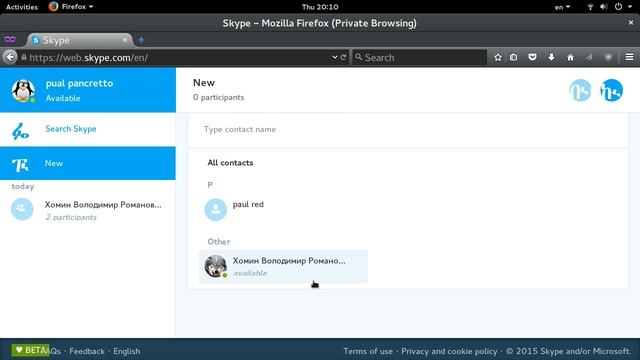Click the lighter blue round button in header

(580, 90)
